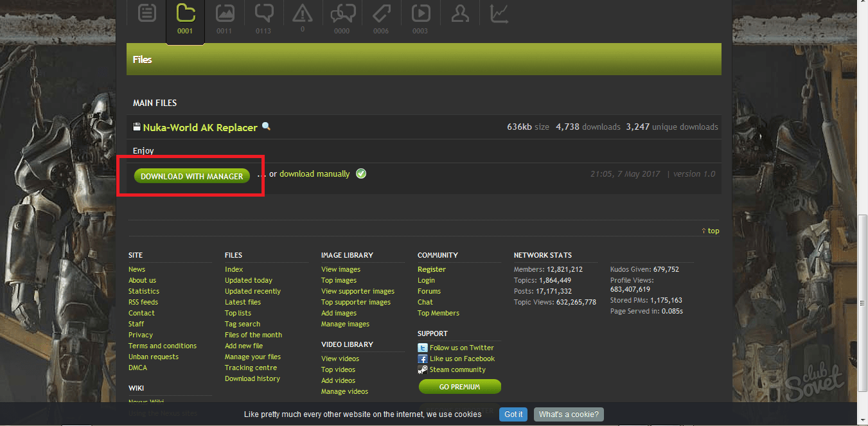Click the Nuka-World AK Replacer file title
The height and width of the screenshot is (426, 868).
[200, 127]
